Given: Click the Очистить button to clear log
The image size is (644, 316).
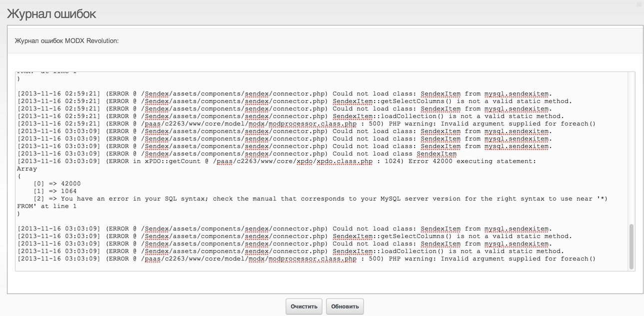Looking at the screenshot, I should tap(304, 306).
